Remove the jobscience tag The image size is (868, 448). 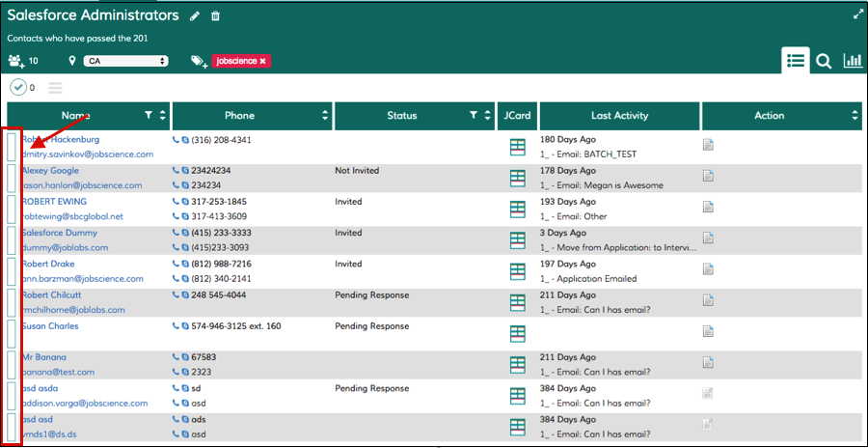point(263,61)
